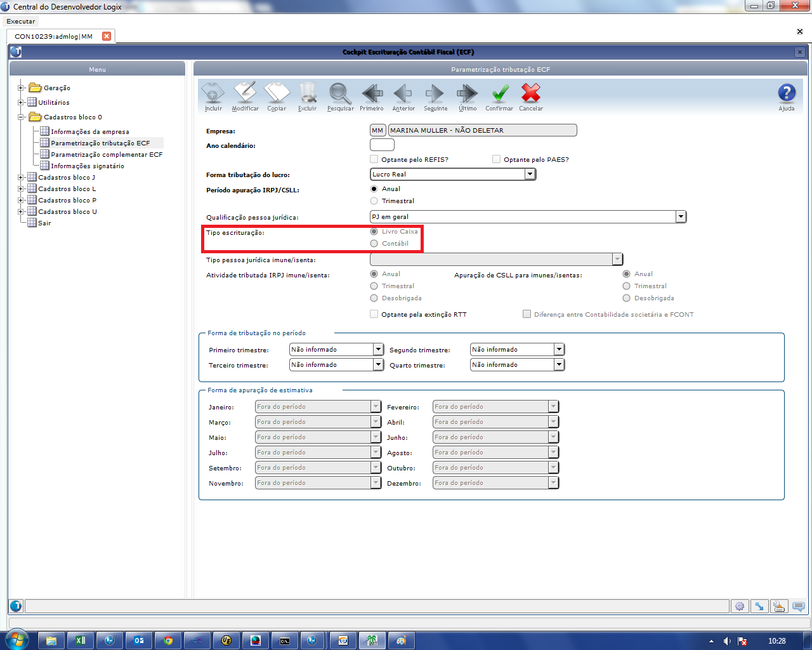The width and height of the screenshot is (812, 650).
Task: Click Cadastros bloco L tree item
Action: [67, 189]
